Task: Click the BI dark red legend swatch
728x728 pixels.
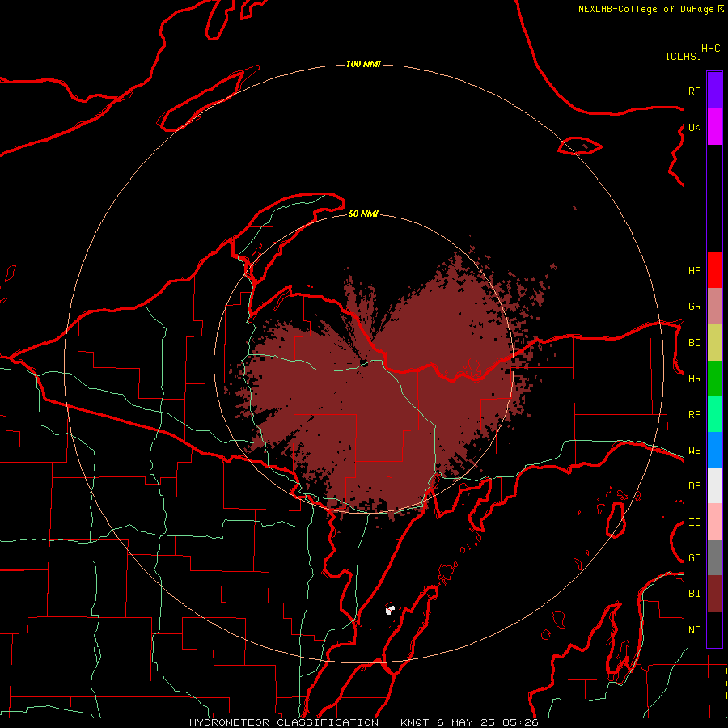Action: [714, 594]
